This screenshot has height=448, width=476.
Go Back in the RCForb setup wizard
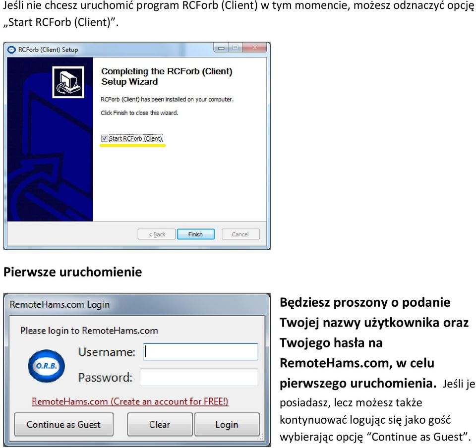coord(157,234)
